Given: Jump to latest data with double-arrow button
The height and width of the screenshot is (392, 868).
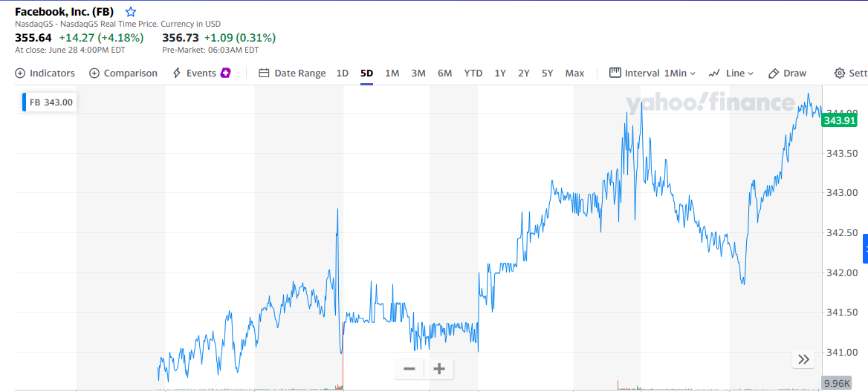Looking at the screenshot, I should coord(803,359).
